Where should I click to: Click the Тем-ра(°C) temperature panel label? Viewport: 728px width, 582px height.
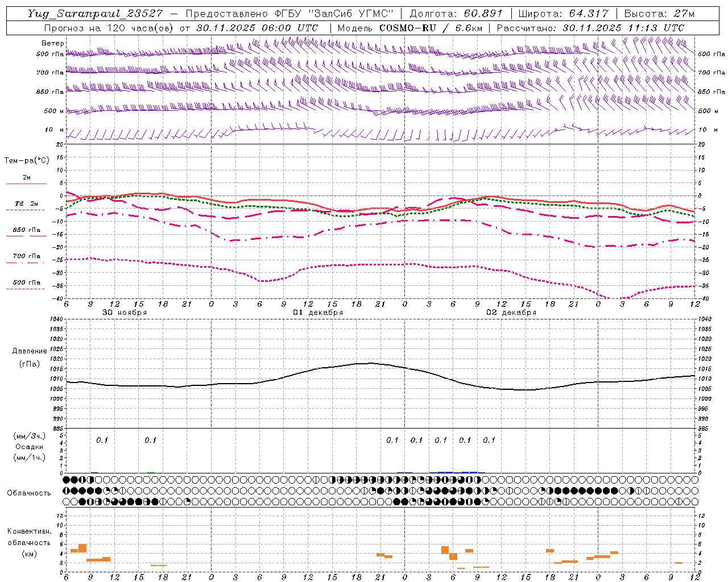27,161
